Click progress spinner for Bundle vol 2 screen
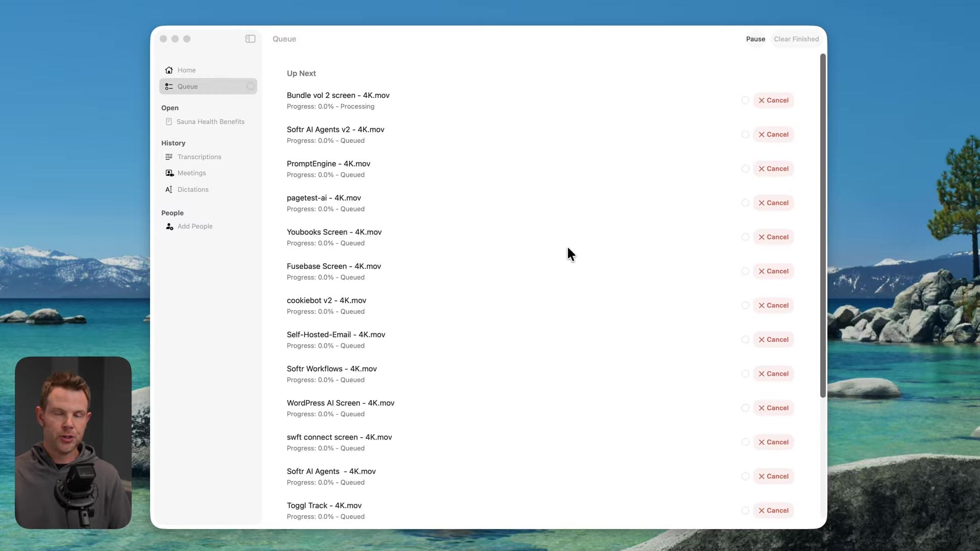The height and width of the screenshot is (551, 980). 745,100
